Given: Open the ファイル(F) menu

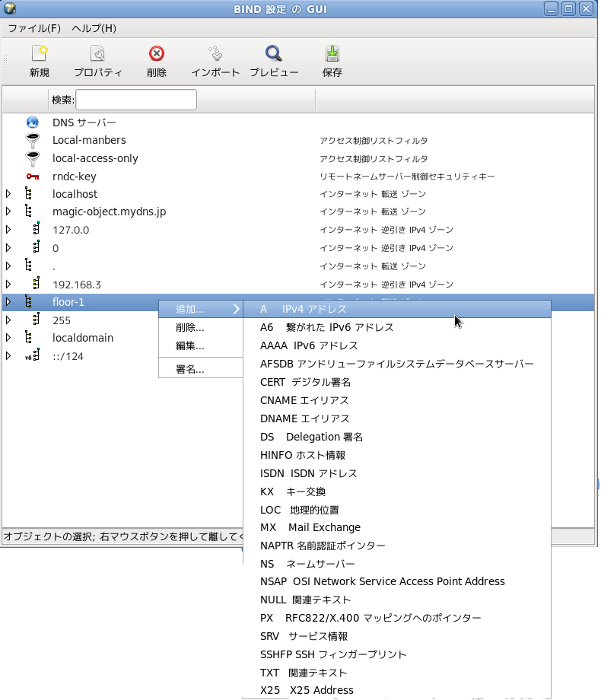Looking at the screenshot, I should 34,28.
